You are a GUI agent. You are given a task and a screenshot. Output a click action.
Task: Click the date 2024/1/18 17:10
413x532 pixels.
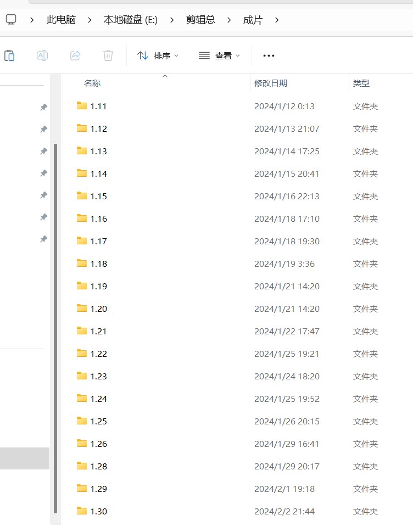[287, 219]
